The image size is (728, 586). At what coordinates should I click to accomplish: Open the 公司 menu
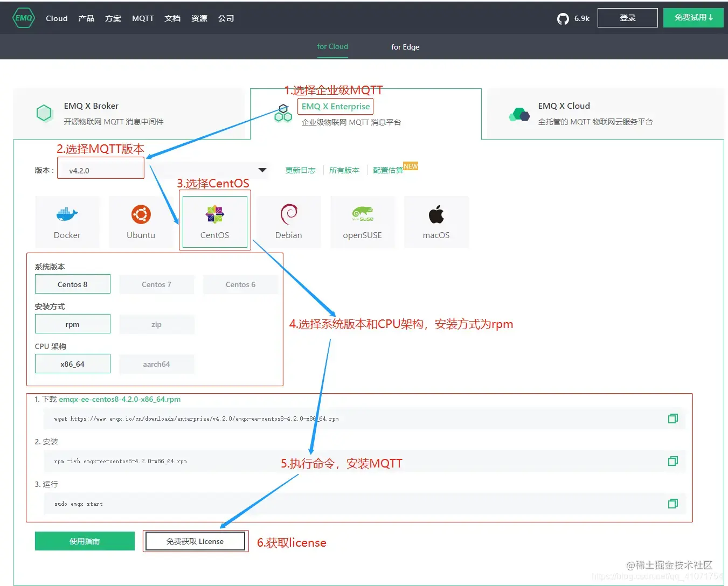pyautogui.click(x=226, y=18)
